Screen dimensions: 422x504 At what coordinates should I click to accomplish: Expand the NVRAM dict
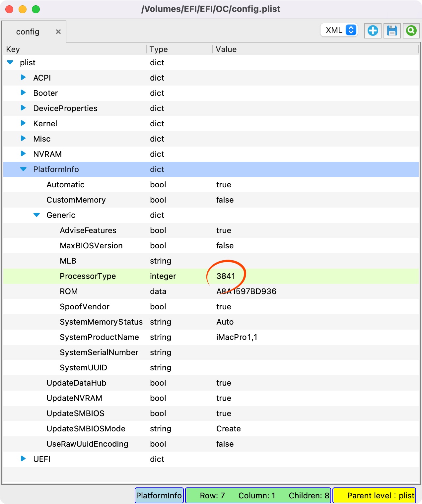pos(23,154)
